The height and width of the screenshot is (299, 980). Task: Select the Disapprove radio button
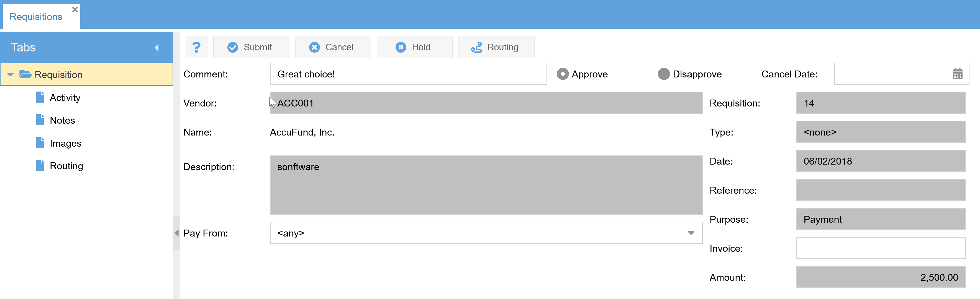(x=663, y=74)
